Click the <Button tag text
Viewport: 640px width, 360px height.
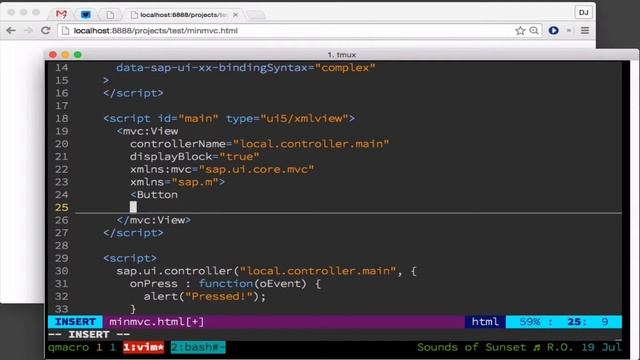click(x=154, y=195)
